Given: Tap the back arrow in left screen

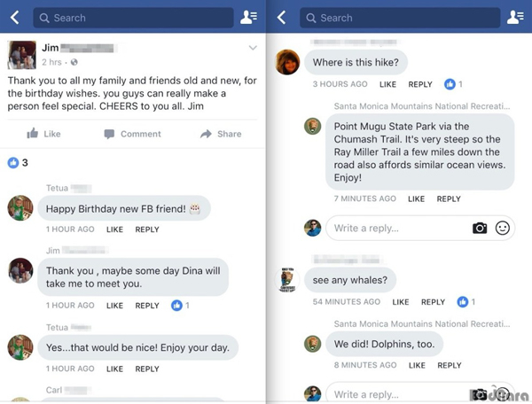Looking at the screenshot, I should (14, 18).
